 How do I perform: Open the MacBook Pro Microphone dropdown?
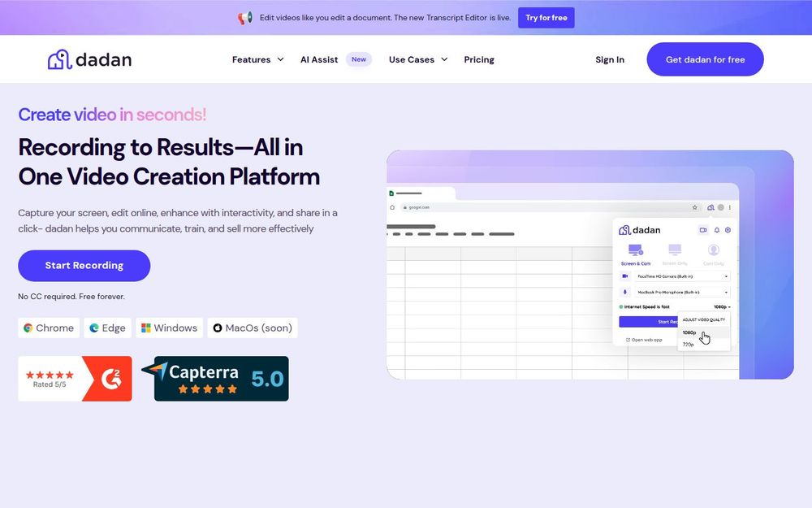[x=683, y=292]
